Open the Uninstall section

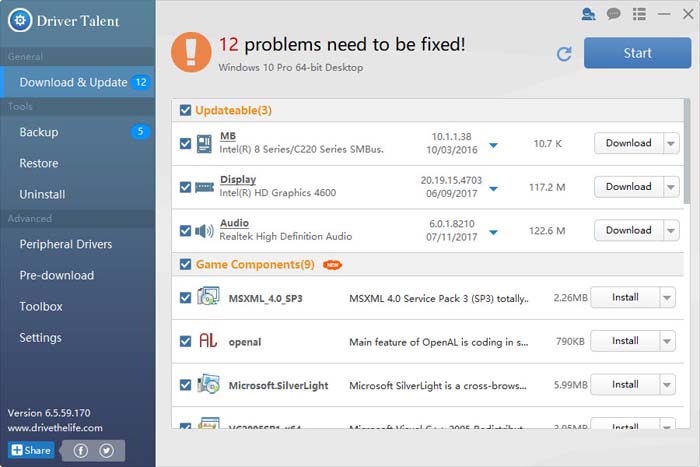click(x=77, y=194)
